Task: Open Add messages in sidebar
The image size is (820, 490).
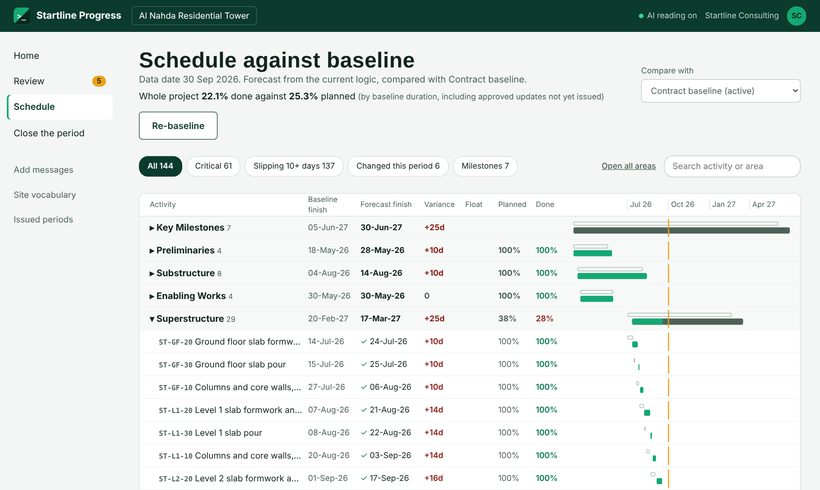Action: point(43,170)
